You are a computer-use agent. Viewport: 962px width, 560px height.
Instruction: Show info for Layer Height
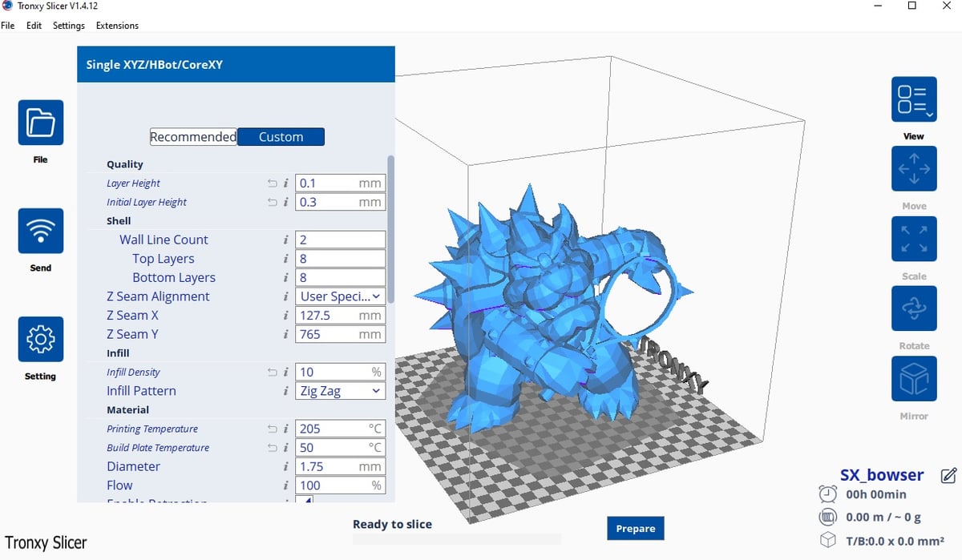[286, 183]
